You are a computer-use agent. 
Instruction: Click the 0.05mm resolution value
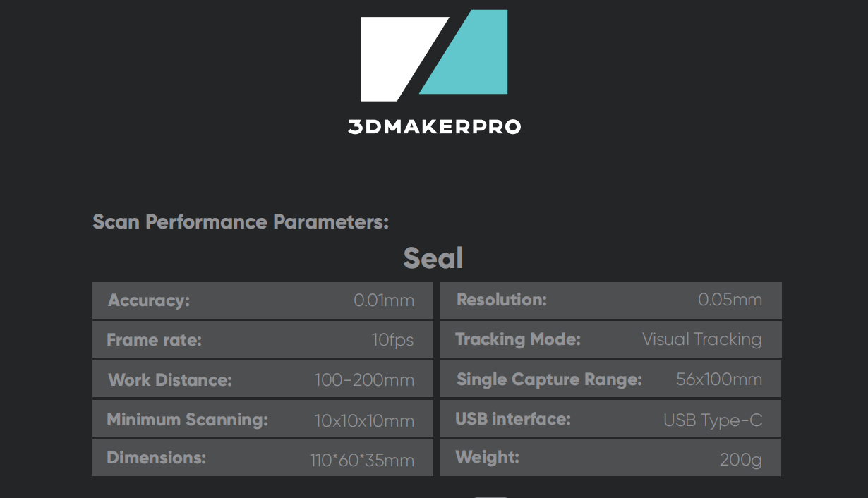[730, 300]
